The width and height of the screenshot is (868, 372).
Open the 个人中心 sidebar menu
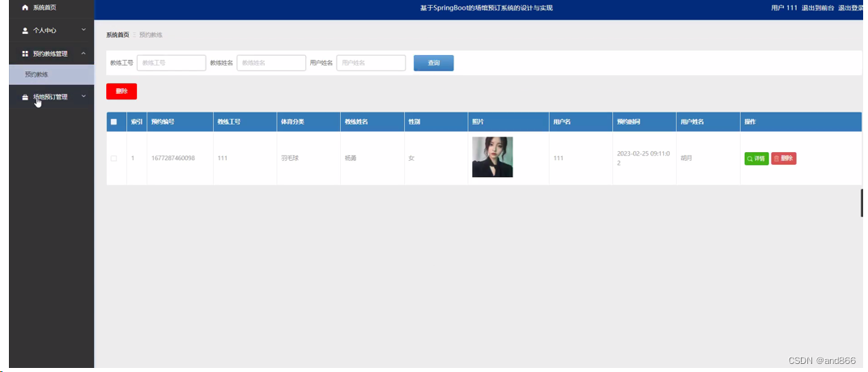coord(52,31)
